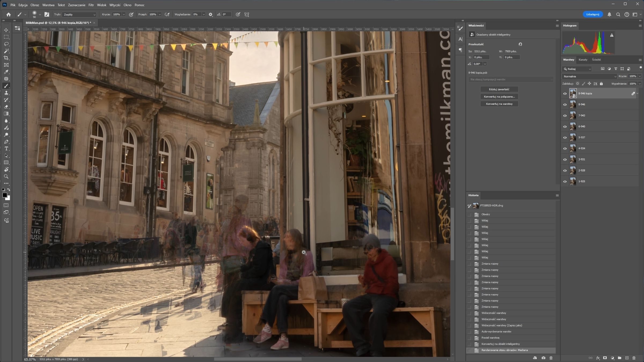
Task: Click the Edytuj zawartość button
Action: pos(499,89)
